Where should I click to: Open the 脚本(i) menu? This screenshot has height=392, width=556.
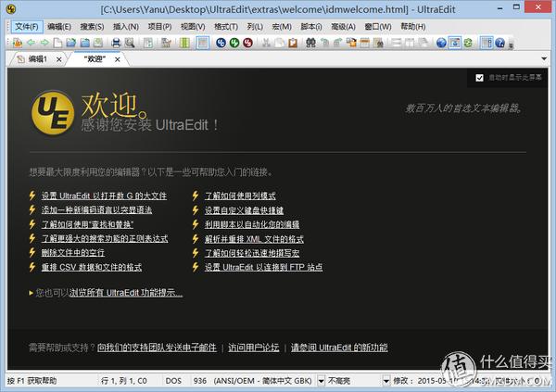coord(311,27)
